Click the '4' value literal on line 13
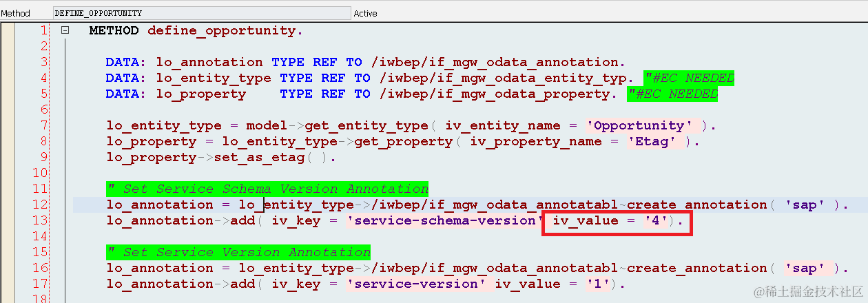This screenshot has height=303, width=868. 654,221
